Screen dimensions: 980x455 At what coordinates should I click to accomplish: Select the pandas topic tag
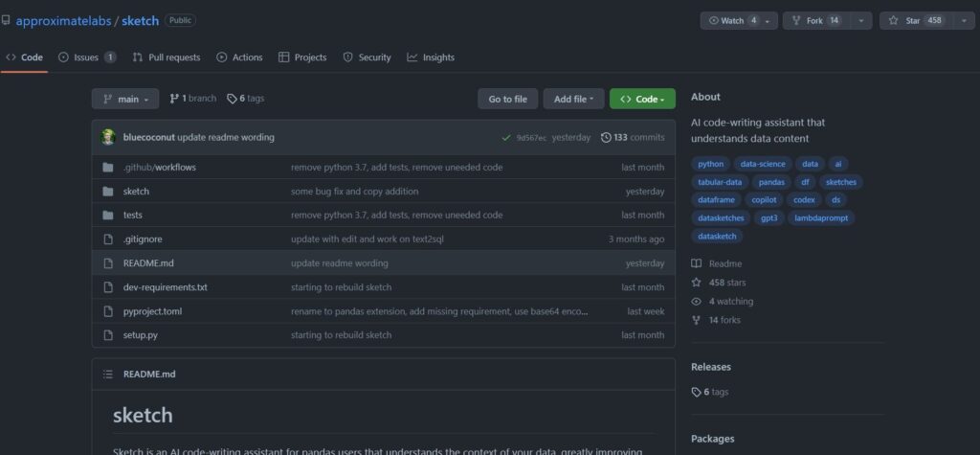tap(771, 182)
